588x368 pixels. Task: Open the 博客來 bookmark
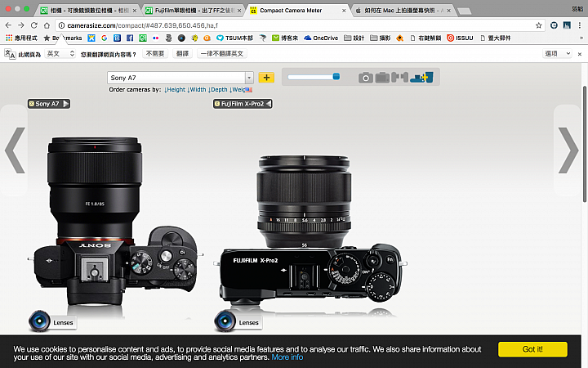tap(285, 38)
